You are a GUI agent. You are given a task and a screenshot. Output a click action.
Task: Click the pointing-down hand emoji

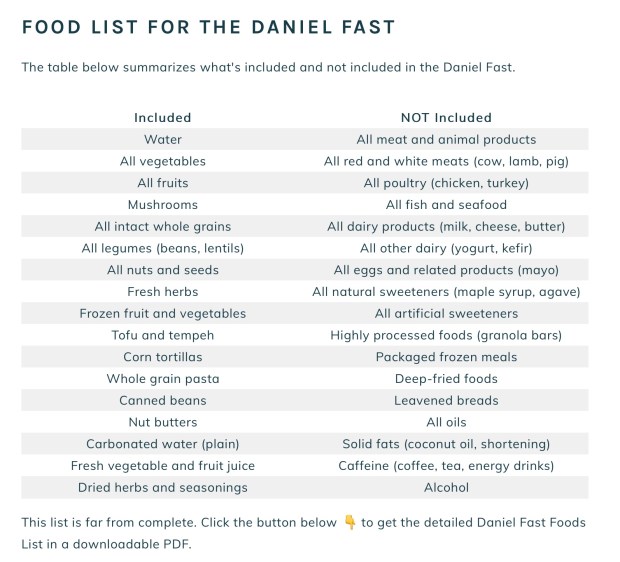350,523
